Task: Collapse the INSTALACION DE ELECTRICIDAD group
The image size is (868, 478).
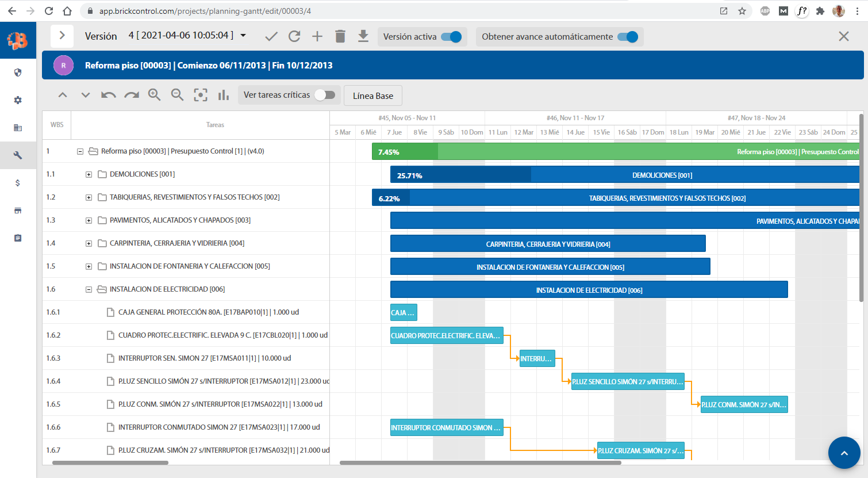Action: pyautogui.click(x=89, y=289)
